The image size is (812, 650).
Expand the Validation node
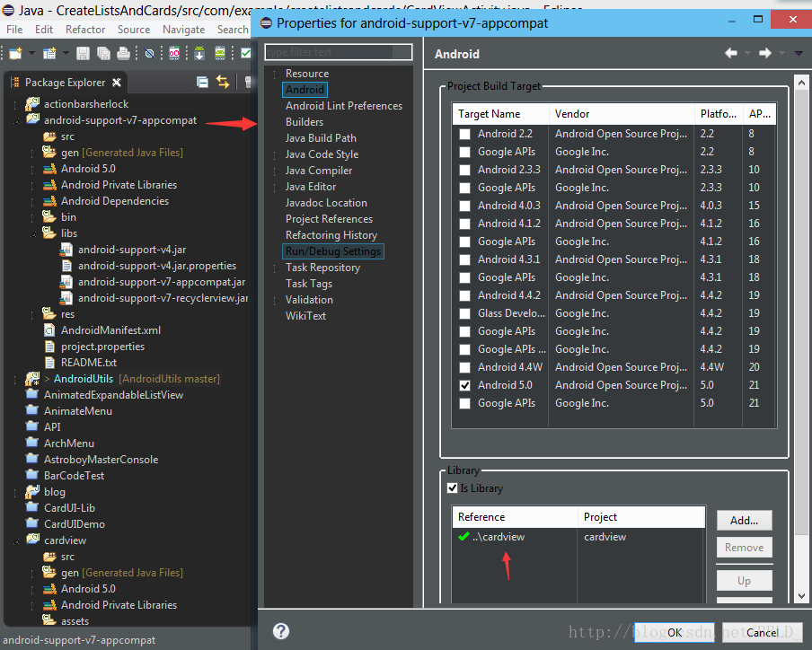pos(276,300)
